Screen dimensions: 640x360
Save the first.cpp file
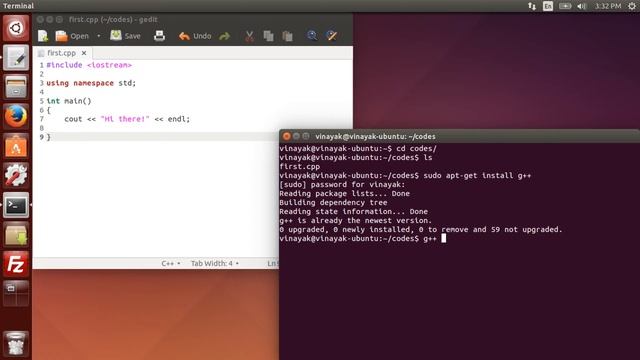(x=125, y=36)
